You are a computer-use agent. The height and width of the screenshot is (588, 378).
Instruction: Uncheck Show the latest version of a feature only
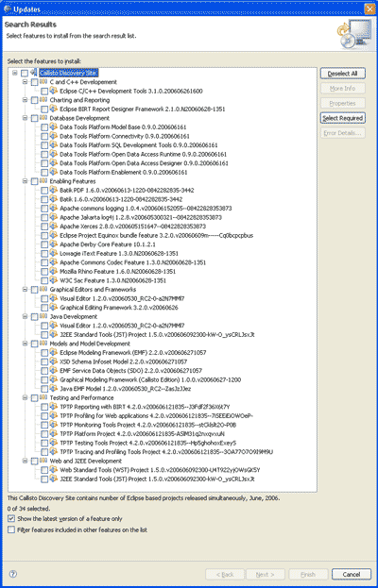coord(11,519)
